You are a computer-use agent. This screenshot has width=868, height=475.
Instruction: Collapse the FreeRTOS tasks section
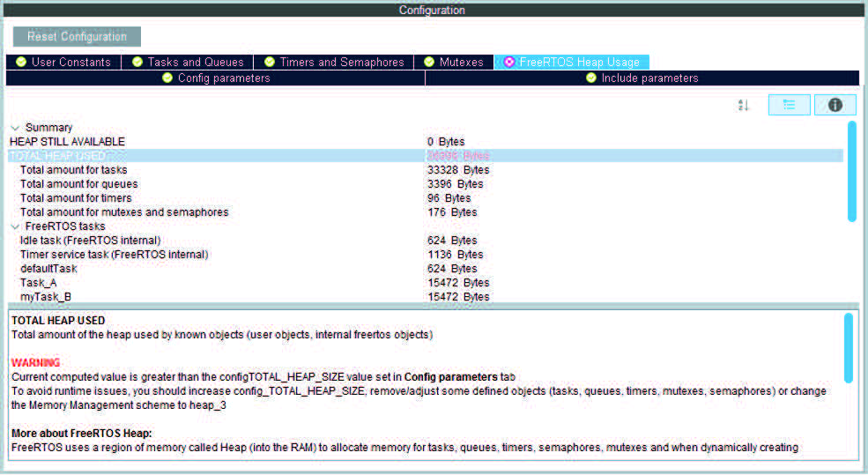[x=15, y=226]
